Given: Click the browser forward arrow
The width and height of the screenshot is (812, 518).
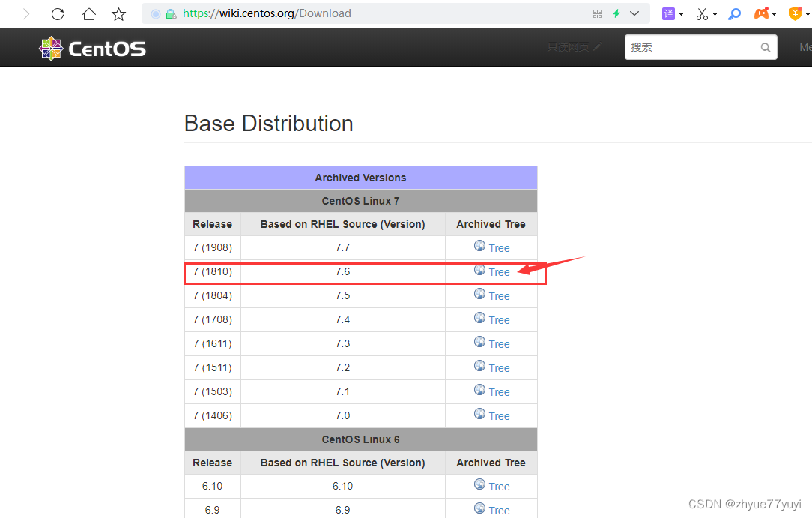Looking at the screenshot, I should (x=26, y=14).
